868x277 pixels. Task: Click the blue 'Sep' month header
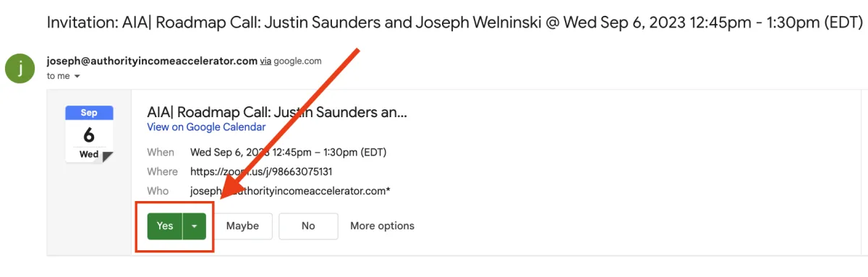coord(89,113)
